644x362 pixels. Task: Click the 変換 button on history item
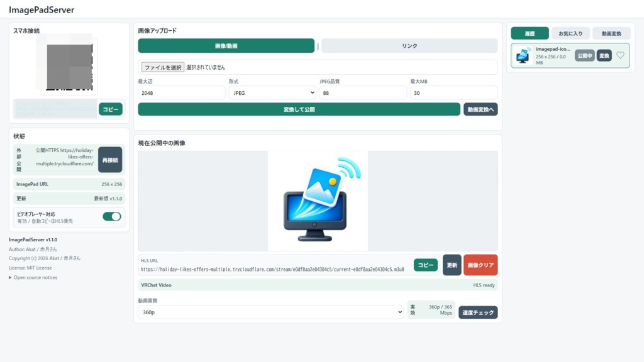pos(604,55)
